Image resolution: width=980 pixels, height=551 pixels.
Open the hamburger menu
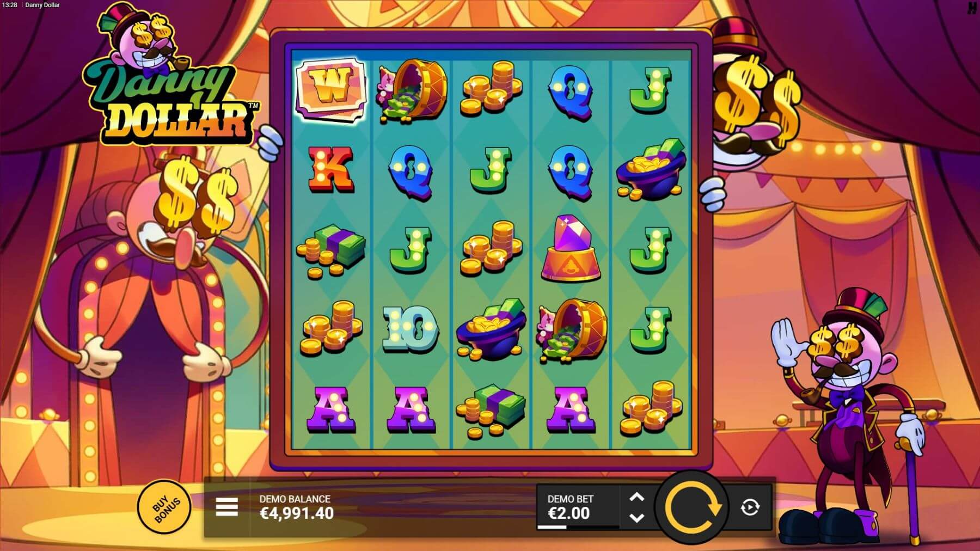(226, 507)
